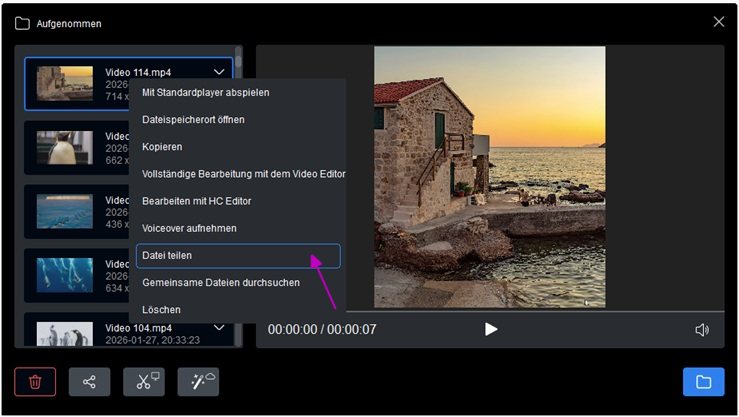Close the Aufgenommen window
739x417 pixels.
point(718,22)
